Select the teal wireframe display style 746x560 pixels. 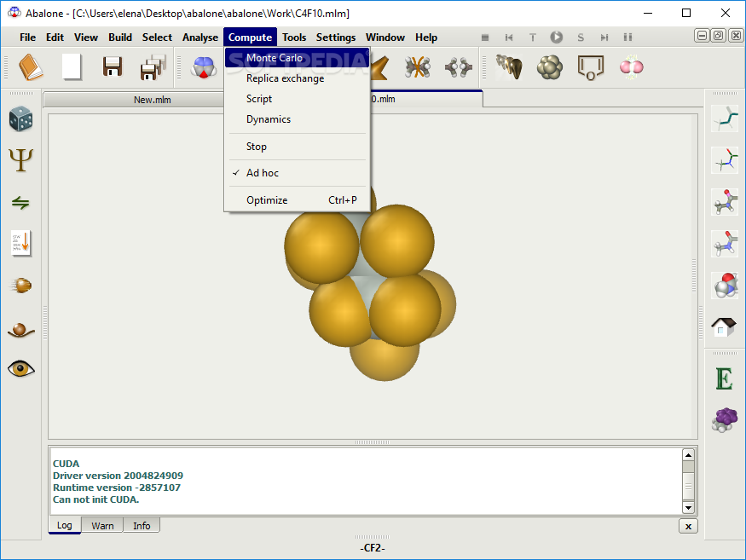tap(725, 119)
